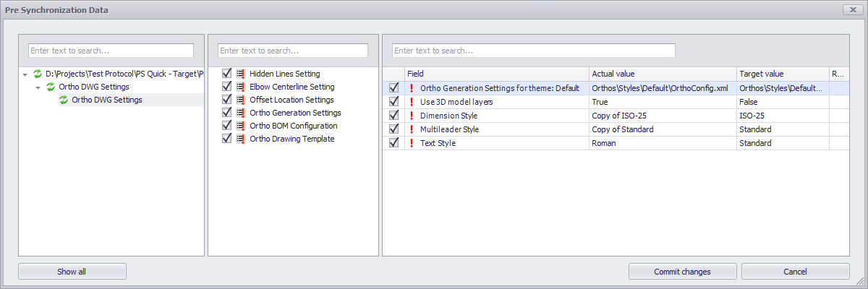The height and width of the screenshot is (289, 868).
Task: Click actual value Orthos\Styles\Default\OrthoConfig.xml
Action: (x=660, y=88)
